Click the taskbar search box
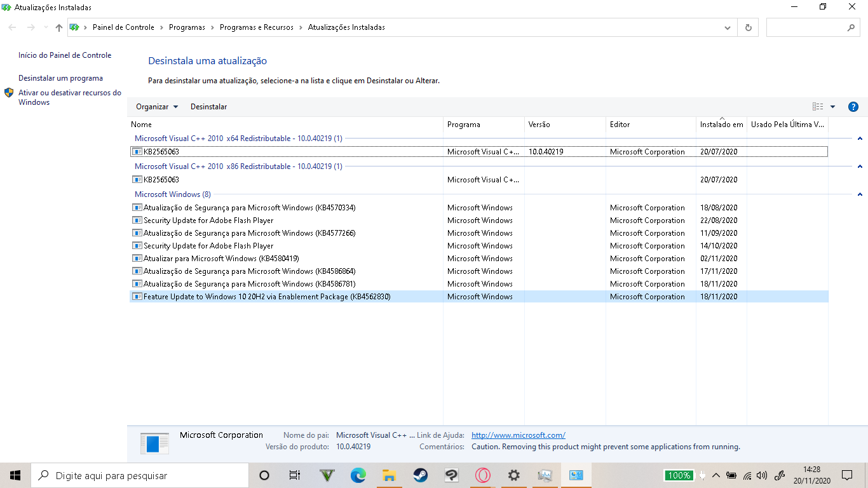This screenshot has width=868, height=488. coord(140,475)
